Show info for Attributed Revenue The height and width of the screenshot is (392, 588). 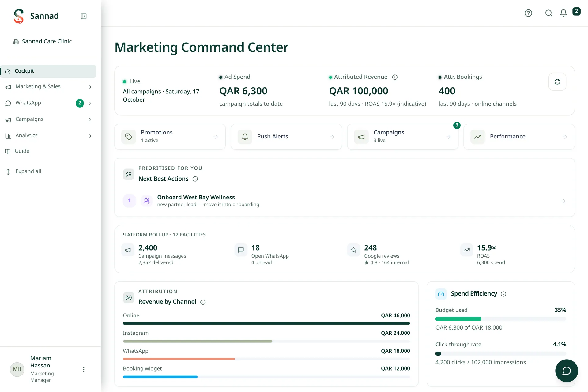tap(395, 77)
